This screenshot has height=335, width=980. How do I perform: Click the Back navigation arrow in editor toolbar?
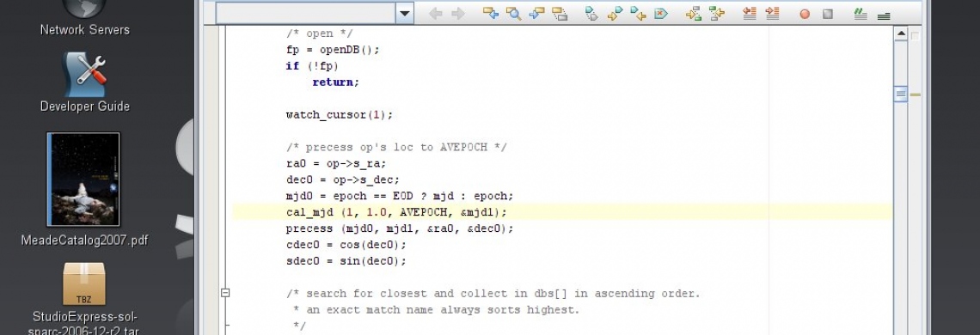click(436, 14)
